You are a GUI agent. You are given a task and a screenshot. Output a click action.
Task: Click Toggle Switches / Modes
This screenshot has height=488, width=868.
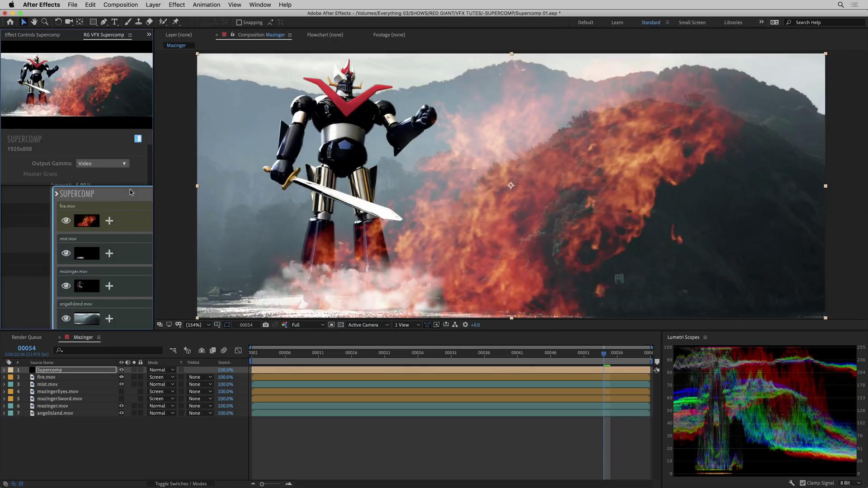[x=181, y=483]
